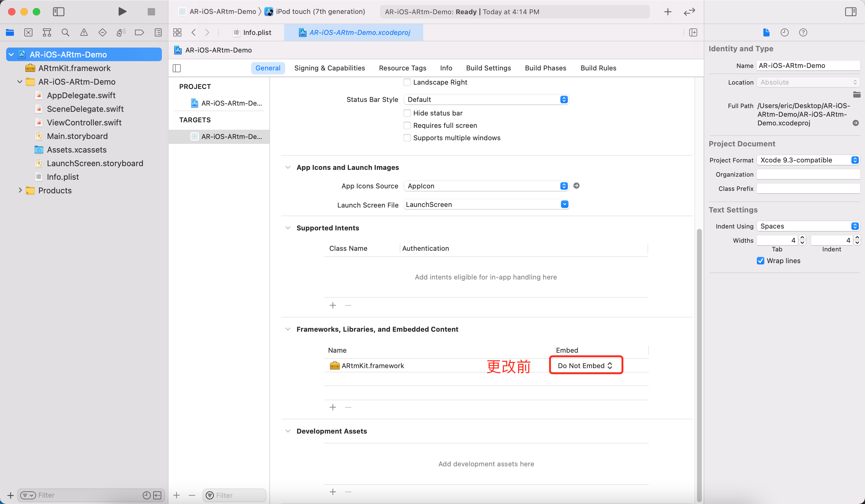Show the History inspector
This screenshot has height=504, width=865.
[785, 33]
